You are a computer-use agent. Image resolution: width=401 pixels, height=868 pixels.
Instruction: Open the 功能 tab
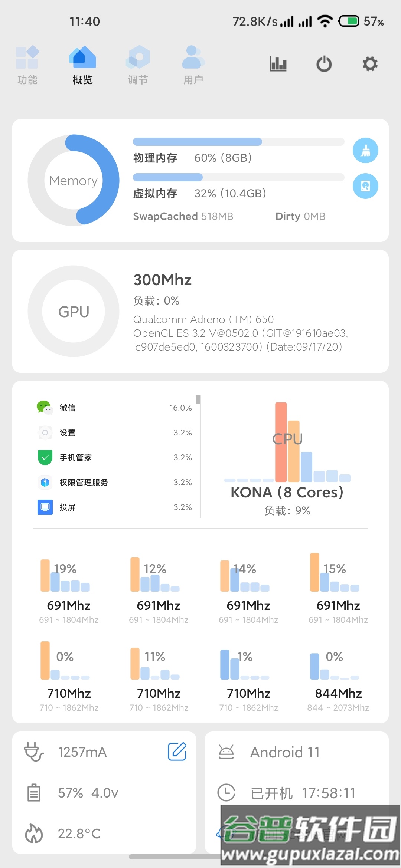click(27, 65)
